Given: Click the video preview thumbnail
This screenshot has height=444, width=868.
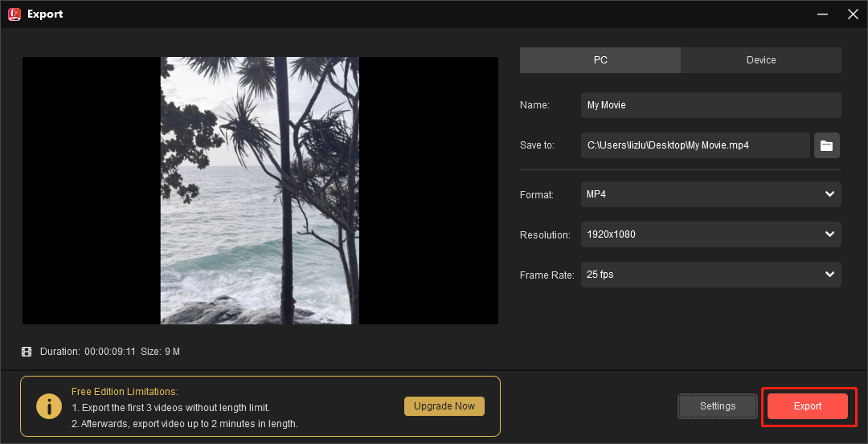Looking at the screenshot, I should [260, 191].
